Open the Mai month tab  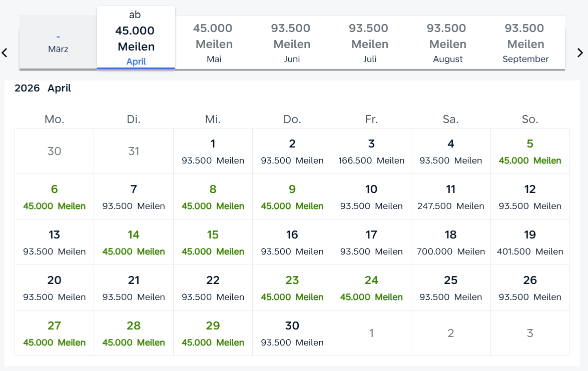[x=214, y=43]
